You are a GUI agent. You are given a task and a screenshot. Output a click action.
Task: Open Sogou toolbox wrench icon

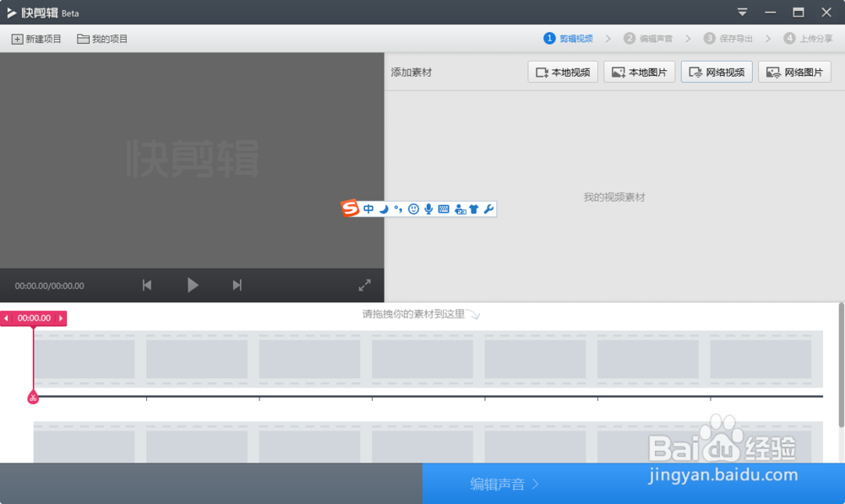[x=488, y=209]
